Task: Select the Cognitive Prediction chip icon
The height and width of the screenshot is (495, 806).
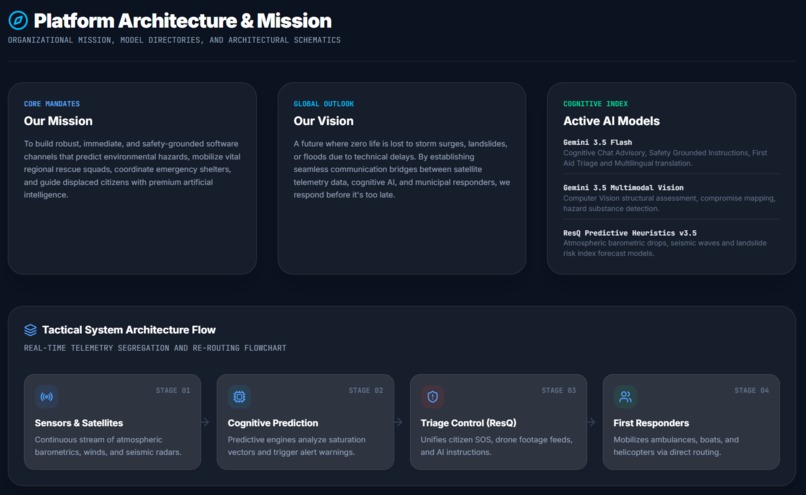Action: coord(239,397)
